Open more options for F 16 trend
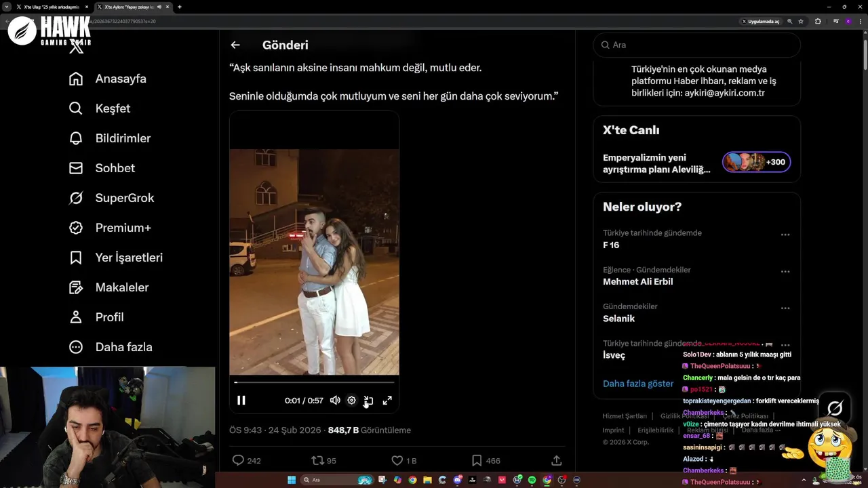868x488 pixels. tap(785, 235)
